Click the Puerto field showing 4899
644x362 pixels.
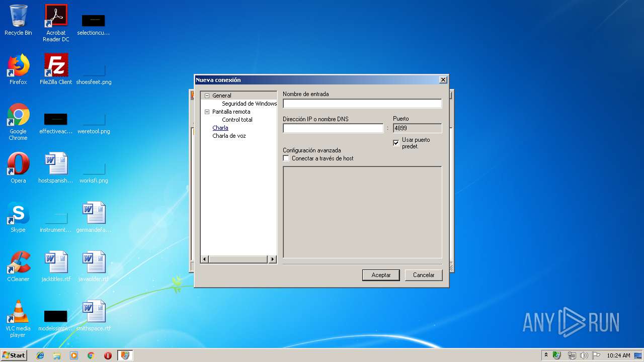(x=417, y=128)
